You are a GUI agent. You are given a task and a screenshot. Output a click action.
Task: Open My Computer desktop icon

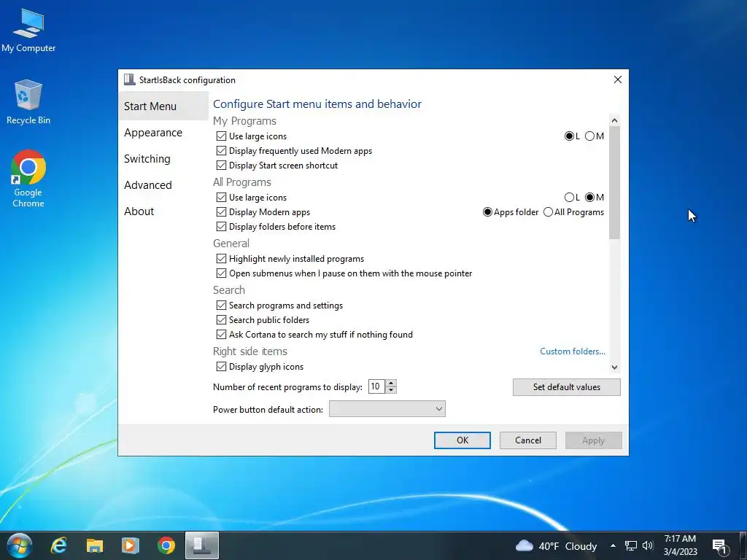(x=28, y=31)
